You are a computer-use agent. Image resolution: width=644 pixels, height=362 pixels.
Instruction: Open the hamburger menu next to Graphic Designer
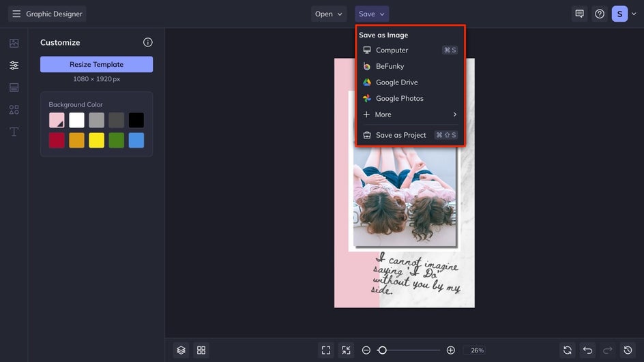tap(16, 14)
